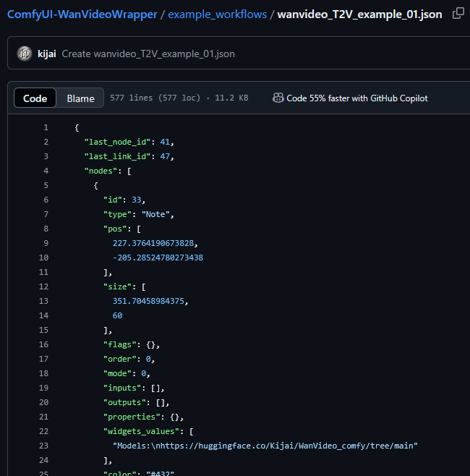
Task: Click line number 9 in the gutter
Action: tap(46, 243)
